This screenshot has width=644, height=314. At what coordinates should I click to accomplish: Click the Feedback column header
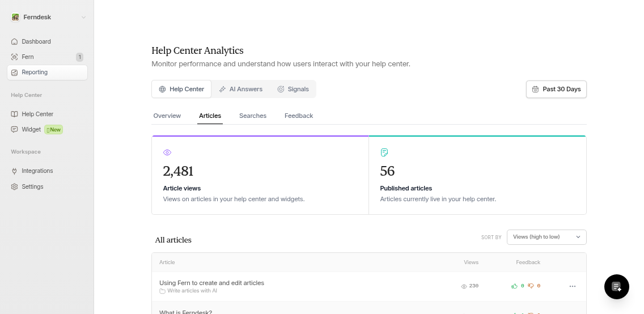[x=528, y=262]
